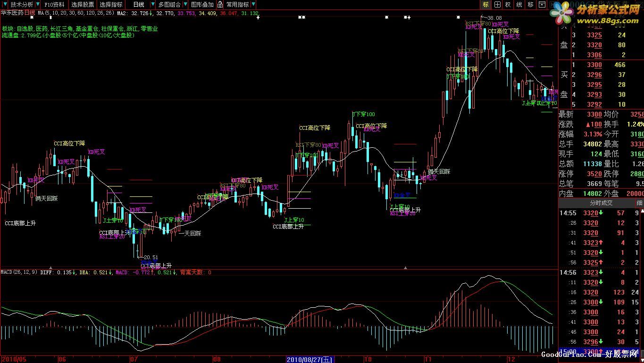Click the 板块 sector info line

click(x=80, y=29)
